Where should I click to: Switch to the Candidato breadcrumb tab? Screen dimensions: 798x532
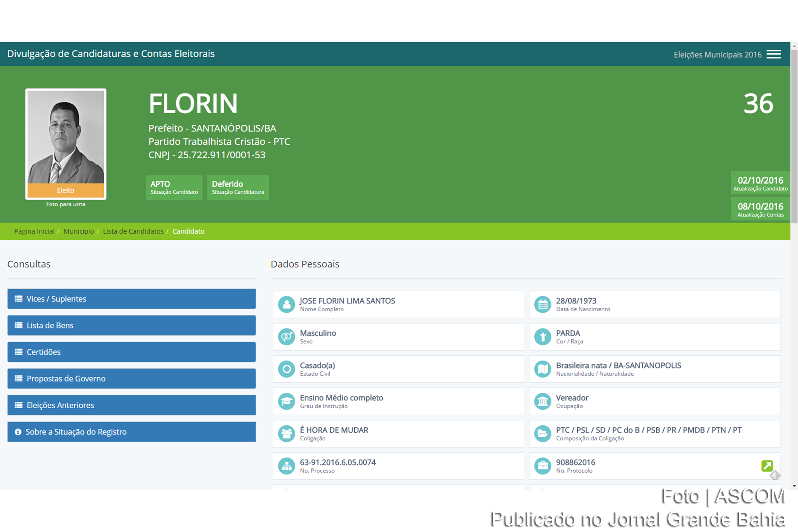coord(188,231)
